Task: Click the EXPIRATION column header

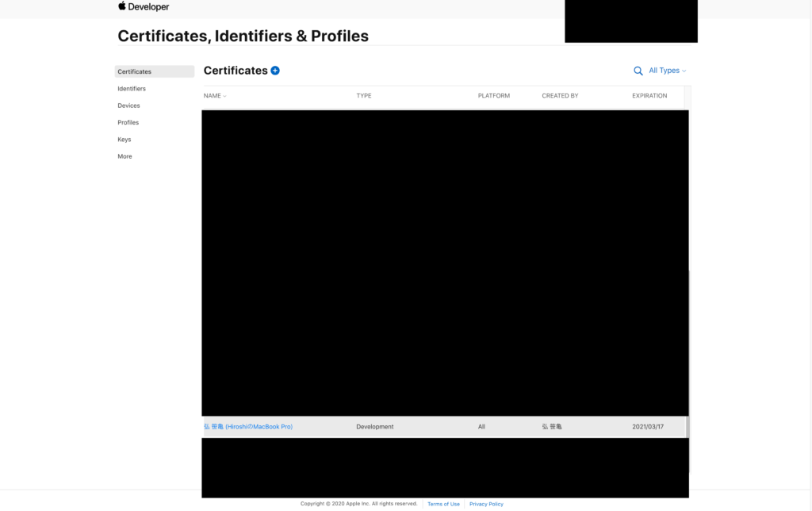Action: (x=649, y=96)
